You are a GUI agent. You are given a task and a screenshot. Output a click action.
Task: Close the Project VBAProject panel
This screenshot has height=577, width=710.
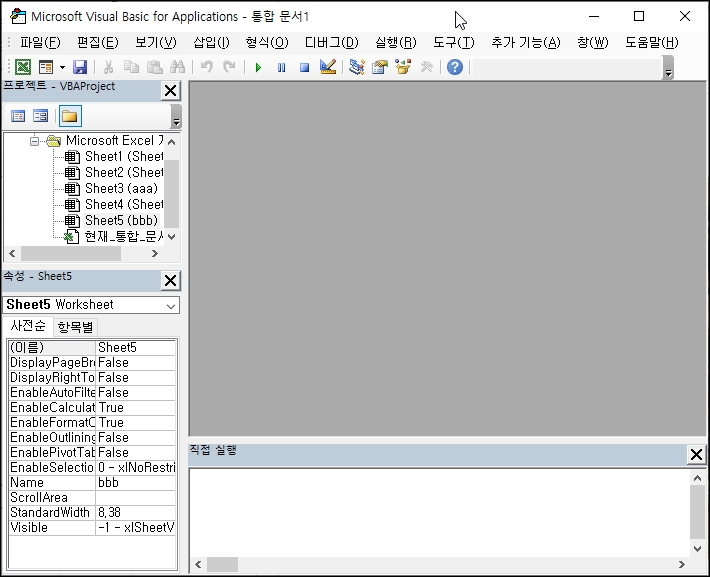coord(171,91)
